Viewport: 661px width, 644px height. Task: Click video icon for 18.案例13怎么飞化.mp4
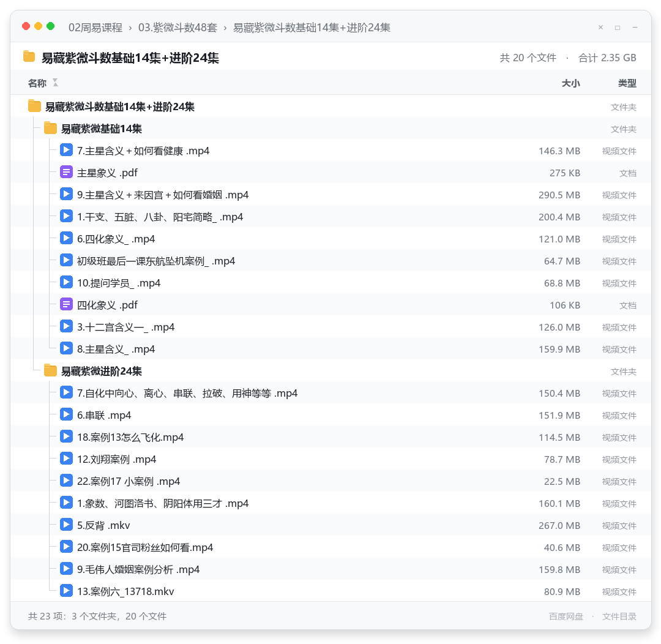(66, 436)
